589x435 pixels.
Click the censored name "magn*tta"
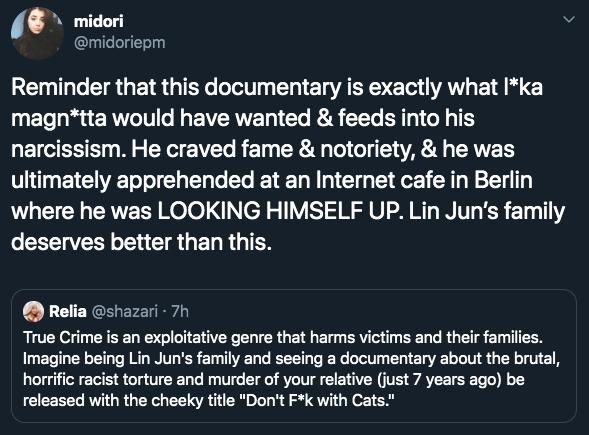pos(59,119)
